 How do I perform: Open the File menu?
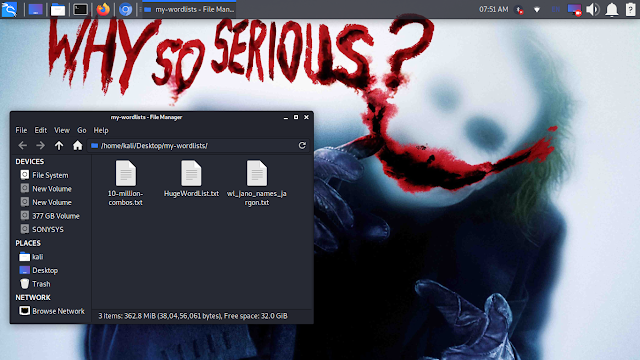coord(21,130)
